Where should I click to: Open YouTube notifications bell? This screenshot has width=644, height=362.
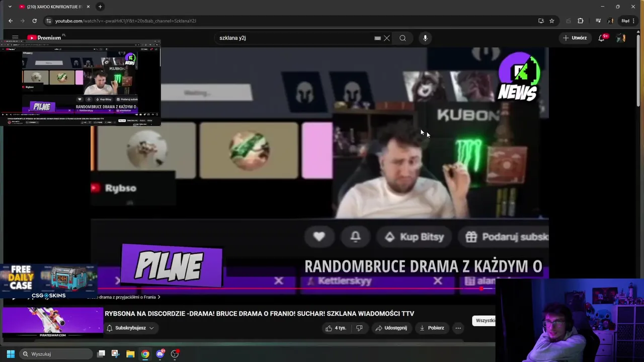point(602,38)
